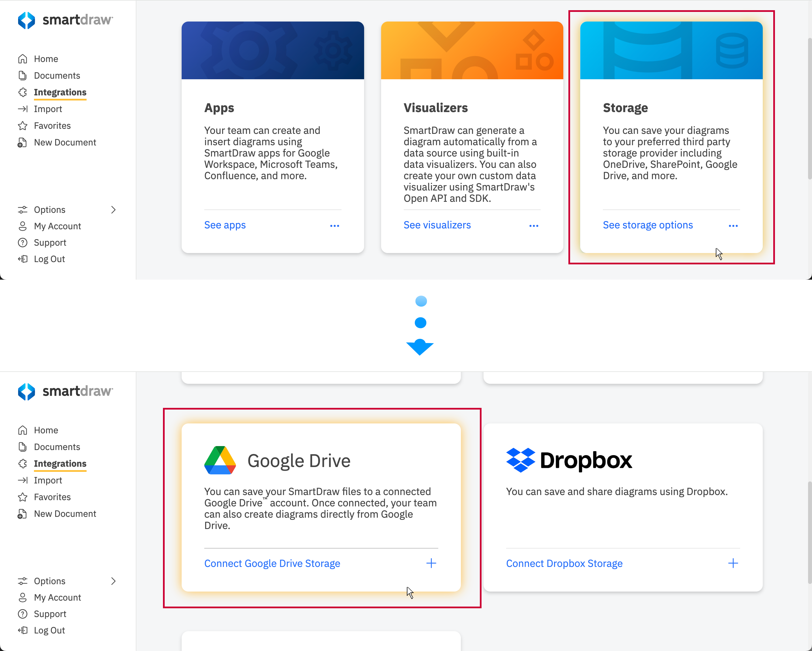
Task: Click My Account person icon on the Storage card screen
Action: 23,226
